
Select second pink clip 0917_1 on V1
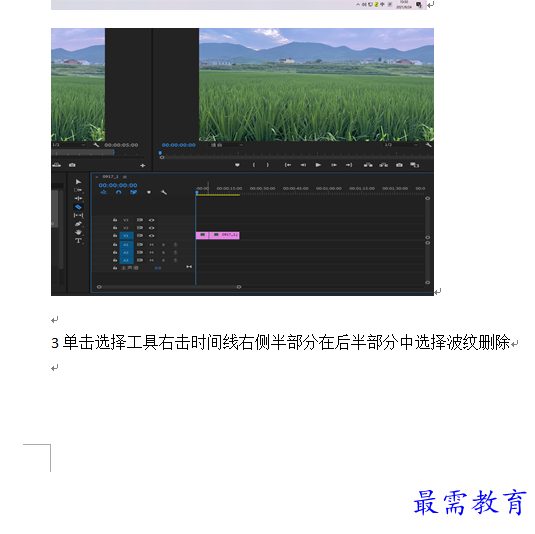tap(225, 235)
